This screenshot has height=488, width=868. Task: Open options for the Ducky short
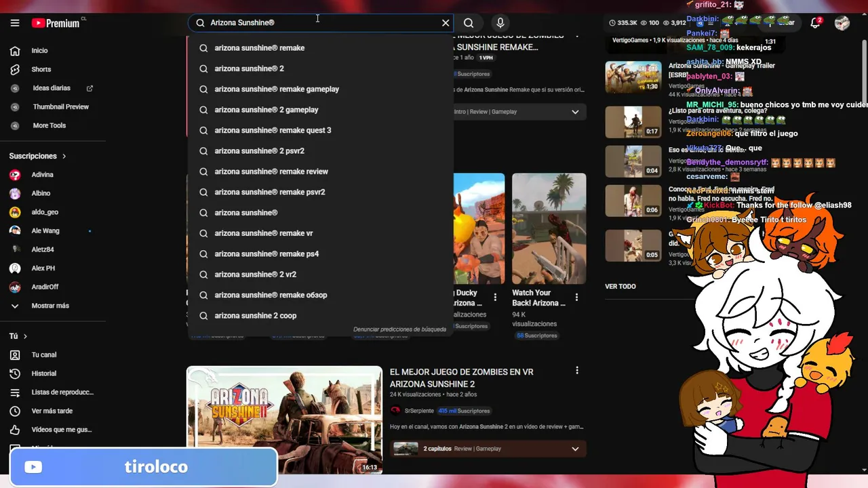496,298
